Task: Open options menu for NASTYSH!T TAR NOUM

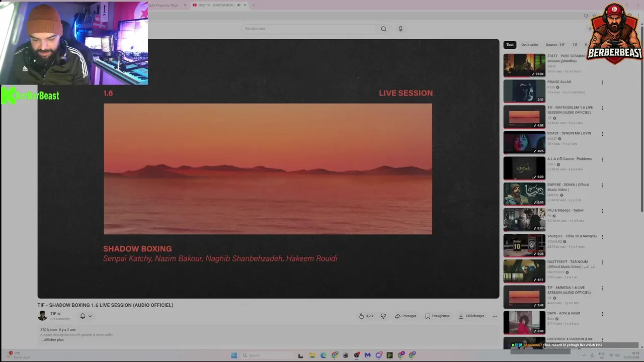Action: click(x=602, y=263)
